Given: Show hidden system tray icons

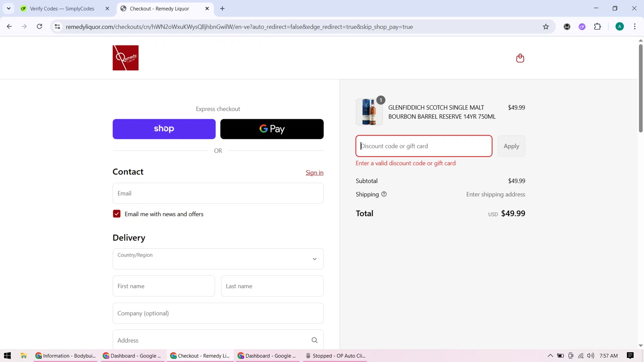Looking at the screenshot, I should point(550,356).
